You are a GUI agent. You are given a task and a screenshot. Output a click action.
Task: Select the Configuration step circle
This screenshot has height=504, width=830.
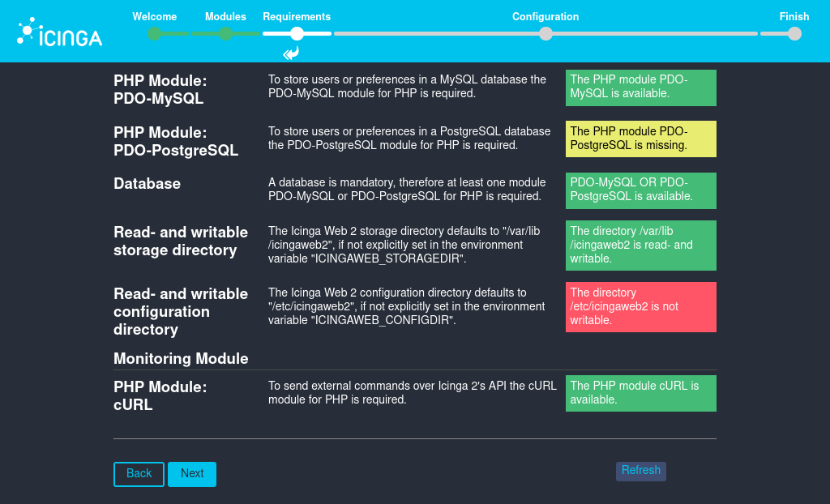(x=545, y=34)
